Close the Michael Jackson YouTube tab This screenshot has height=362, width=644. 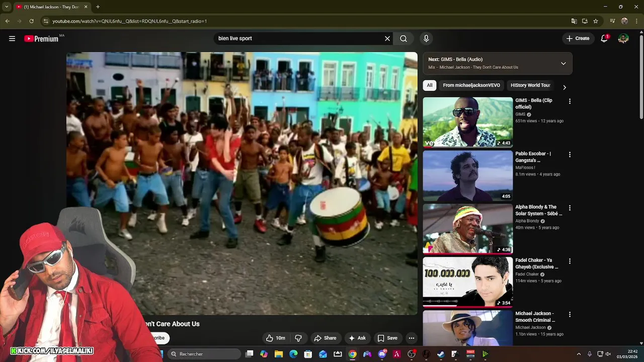[x=86, y=7]
